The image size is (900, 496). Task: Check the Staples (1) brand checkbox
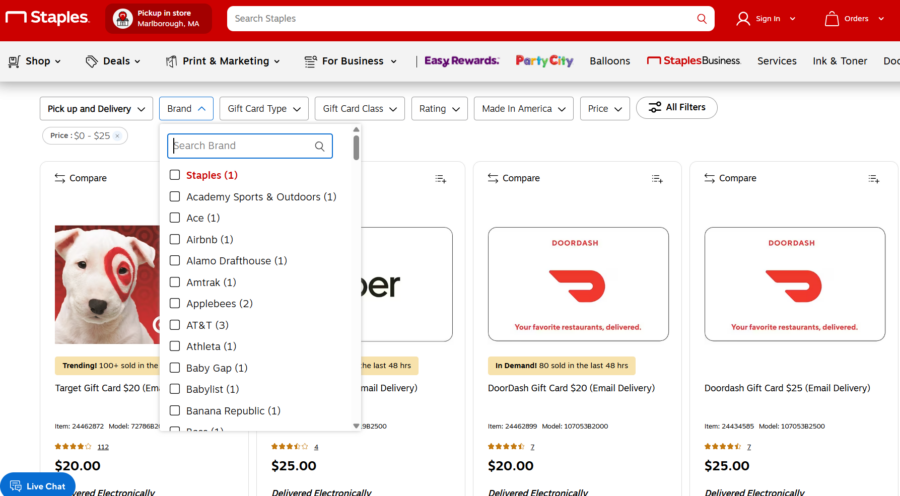click(174, 175)
